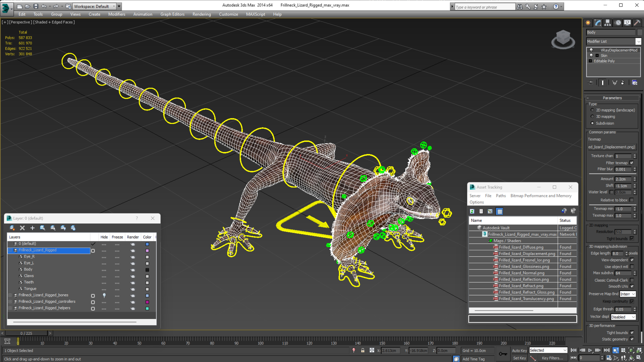This screenshot has height=362, width=644.
Task: Click the Pin Stack icon
Action: pyautogui.click(x=591, y=83)
